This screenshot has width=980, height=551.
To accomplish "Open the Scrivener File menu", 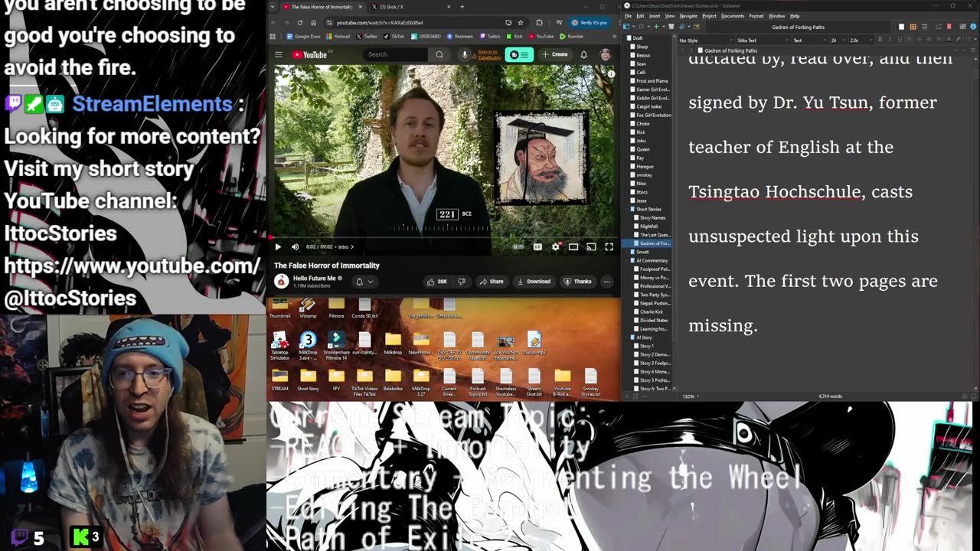I will point(628,16).
